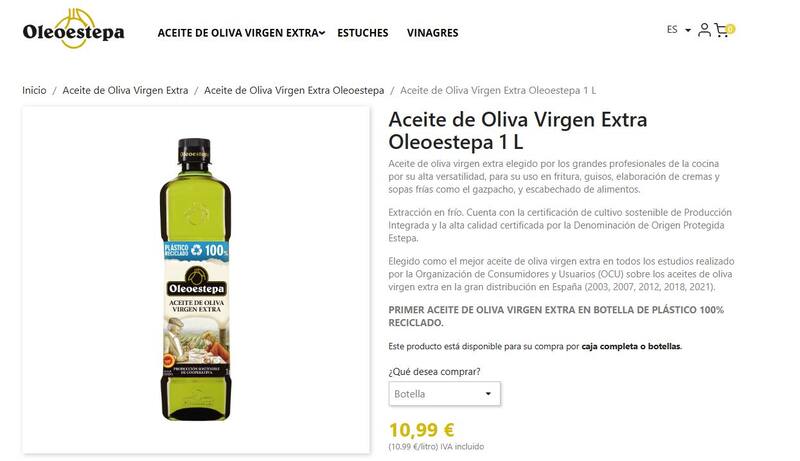Image resolution: width=800 pixels, height=461 pixels.
Task: Click the product title heading
Action: pos(518,131)
